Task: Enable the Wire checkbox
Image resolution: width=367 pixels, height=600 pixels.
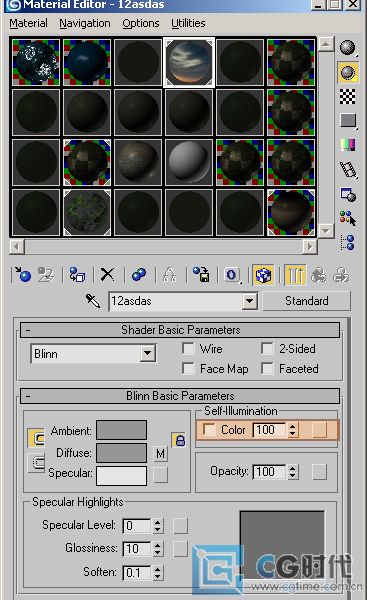Action: pyautogui.click(x=188, y=348)
